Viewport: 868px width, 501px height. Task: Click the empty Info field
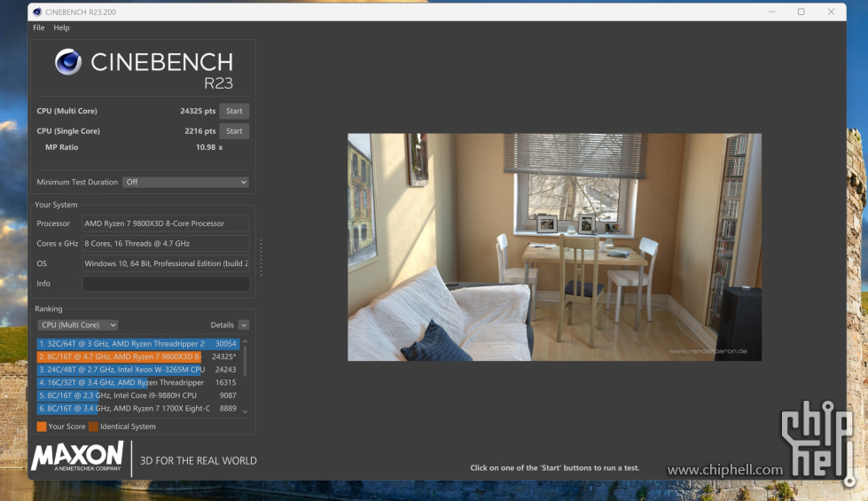tap(166, 284)
